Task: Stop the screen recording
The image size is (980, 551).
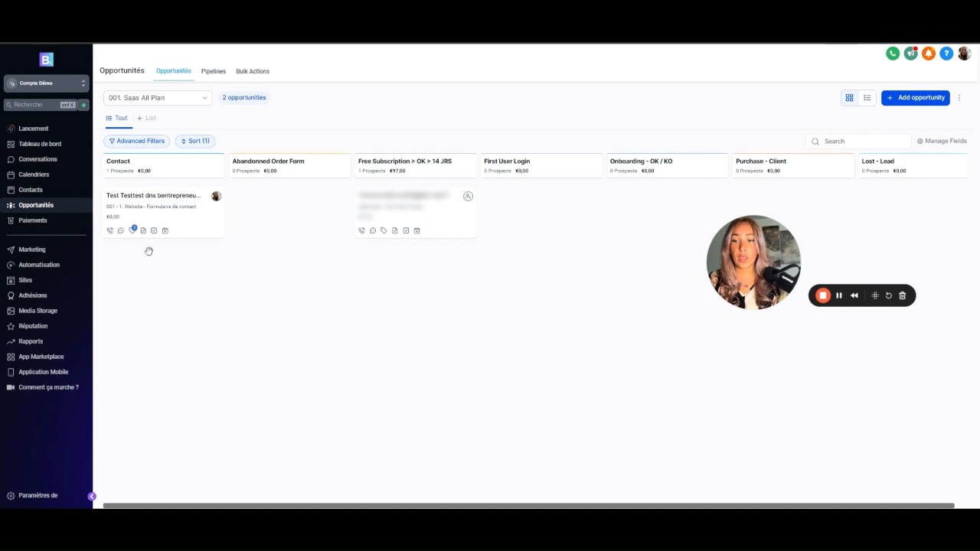Action: [x=823, y=295]
